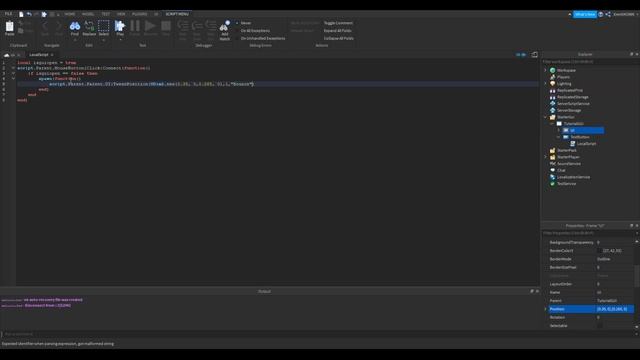
Task: Click the TestService green check icon
Action: point(552,184)
